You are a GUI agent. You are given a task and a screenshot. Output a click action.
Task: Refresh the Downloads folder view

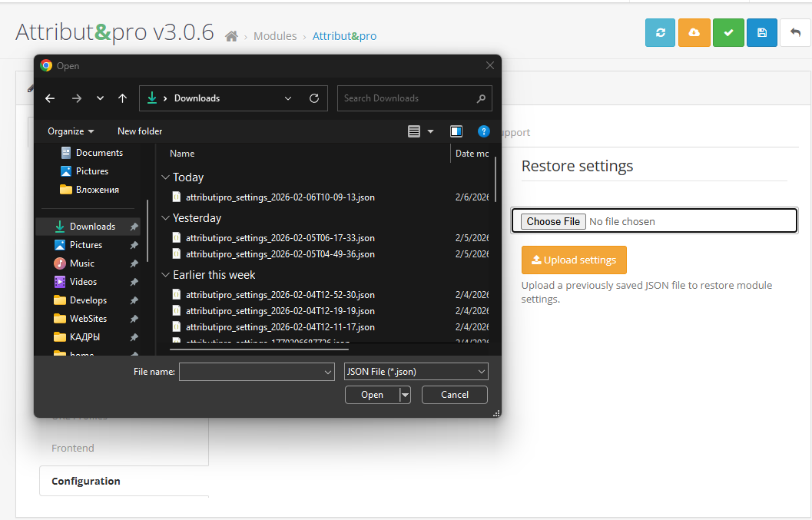click(314, 98)
